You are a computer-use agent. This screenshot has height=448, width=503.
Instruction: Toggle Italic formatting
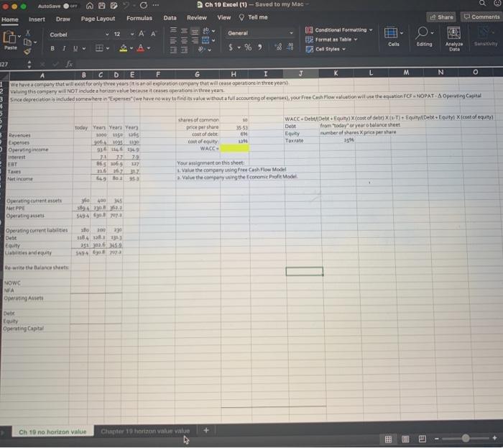64,48
